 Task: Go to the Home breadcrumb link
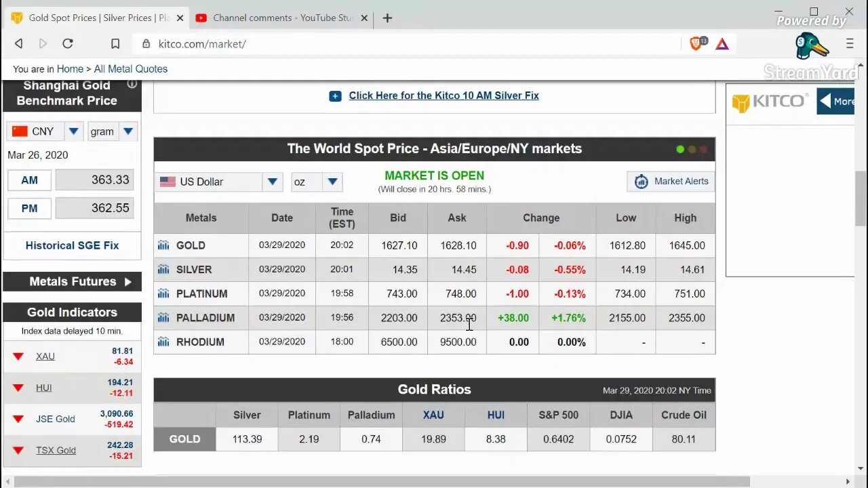[70, 69]
